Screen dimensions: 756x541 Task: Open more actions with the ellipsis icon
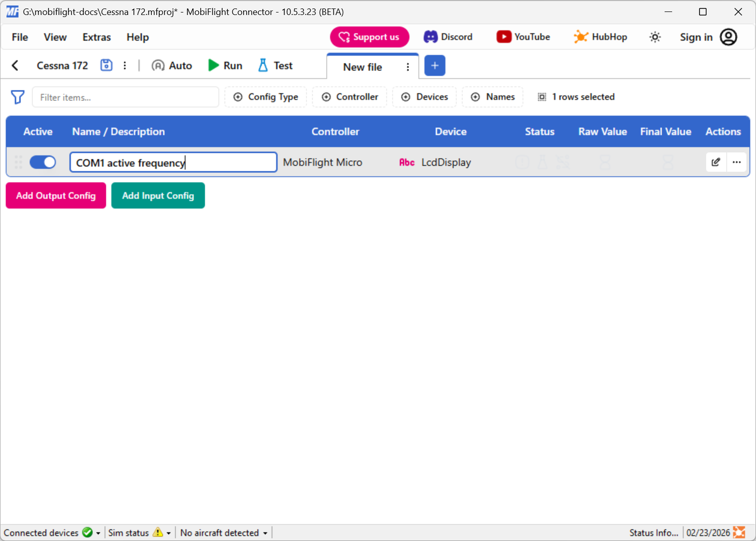737,162
